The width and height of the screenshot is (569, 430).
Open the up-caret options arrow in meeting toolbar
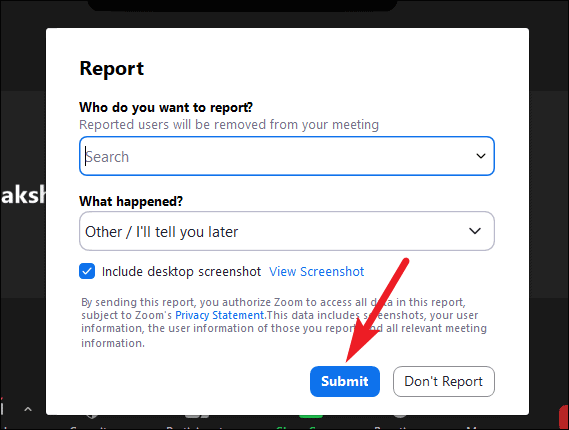pyautogui.click(x=28, y=410)
